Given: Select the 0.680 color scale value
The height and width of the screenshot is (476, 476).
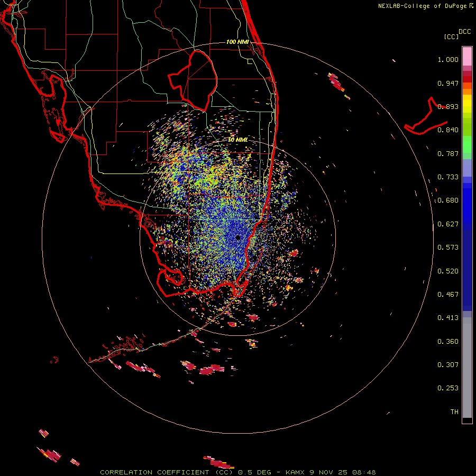Looking at the screenshot, I should pos(448,200).
